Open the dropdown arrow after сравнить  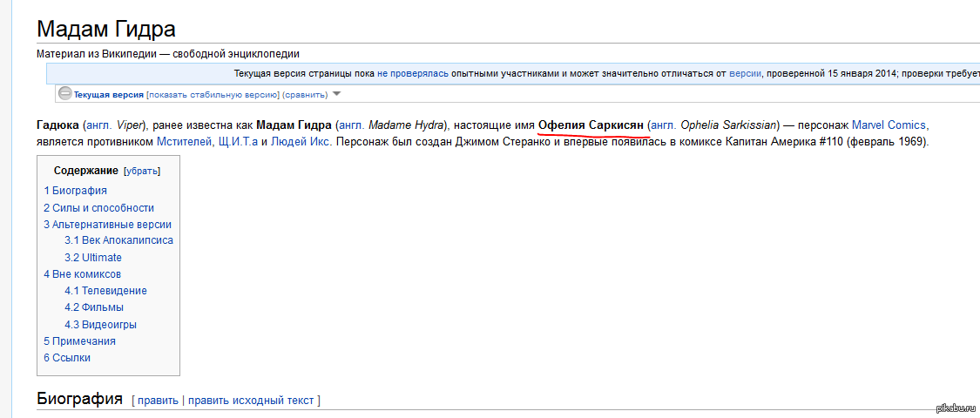click(335, 94)
